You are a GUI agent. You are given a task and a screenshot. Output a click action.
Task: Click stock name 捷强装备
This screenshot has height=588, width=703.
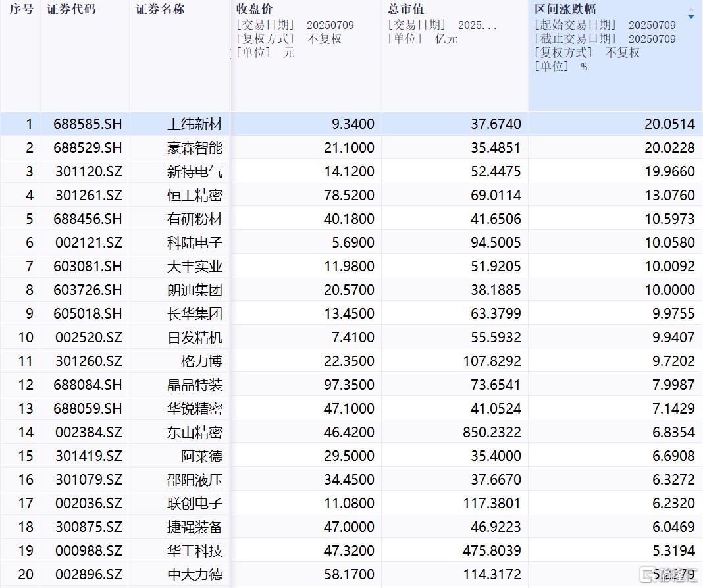click(195, 527)
